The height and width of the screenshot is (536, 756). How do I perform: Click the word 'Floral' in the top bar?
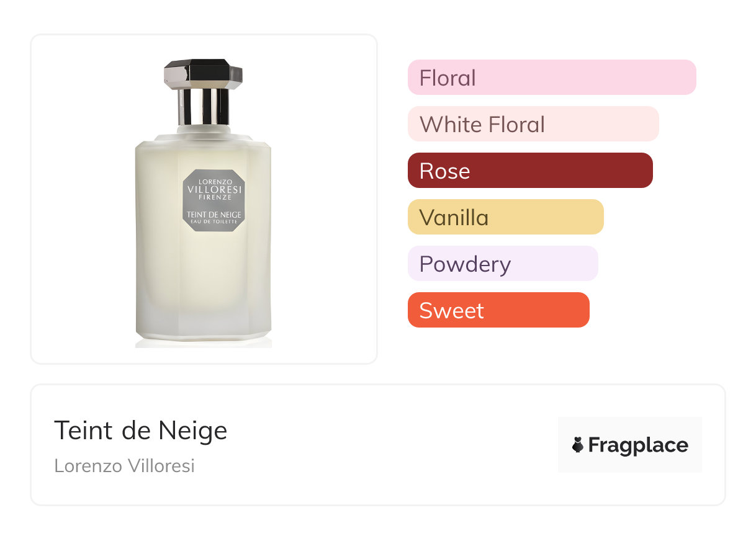point(448,78)
